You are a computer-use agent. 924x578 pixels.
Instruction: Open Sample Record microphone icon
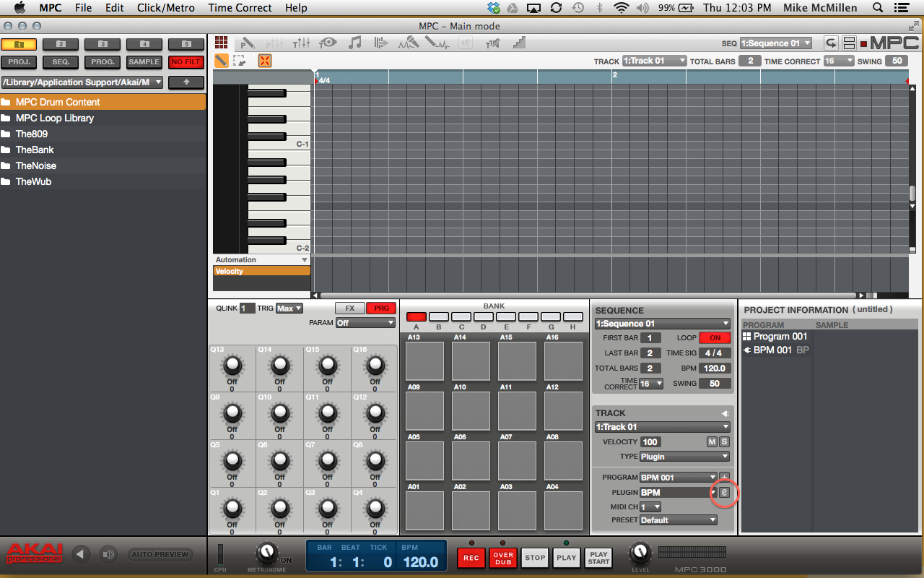[x=409, y=43]
